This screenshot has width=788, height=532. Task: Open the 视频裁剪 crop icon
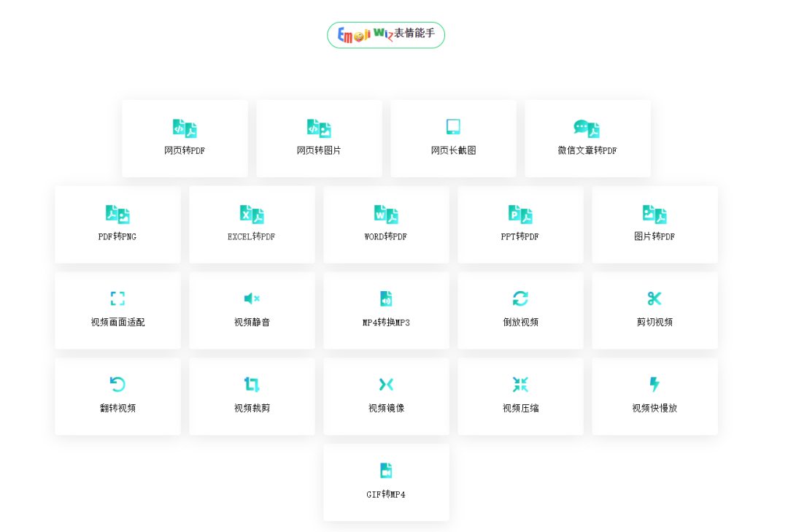pos(252,385)
